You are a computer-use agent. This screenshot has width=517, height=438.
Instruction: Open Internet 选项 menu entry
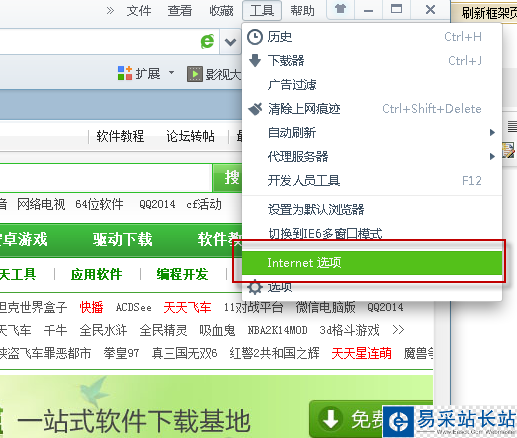click(x=372, y=263)
